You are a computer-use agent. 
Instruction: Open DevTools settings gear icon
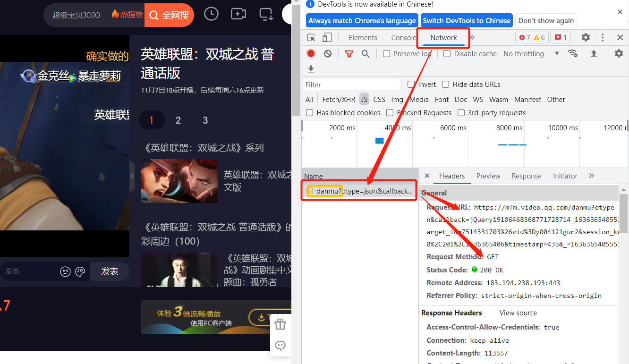586,37
